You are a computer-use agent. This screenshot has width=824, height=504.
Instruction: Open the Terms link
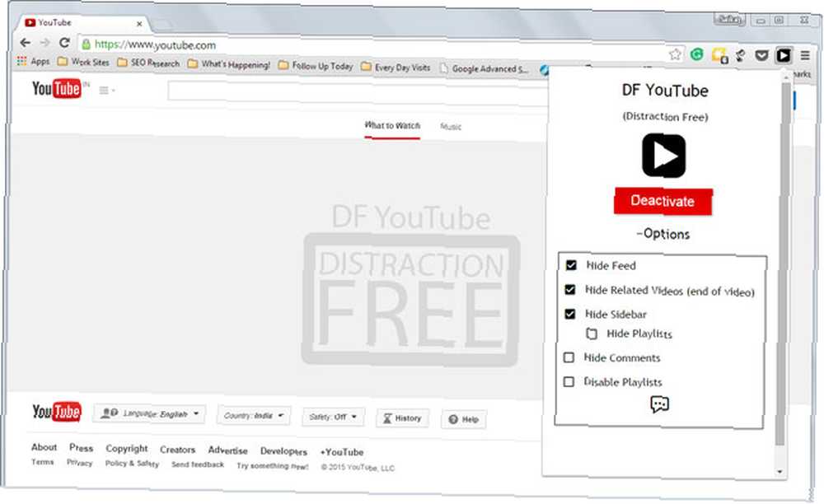[x=43, y=462]
